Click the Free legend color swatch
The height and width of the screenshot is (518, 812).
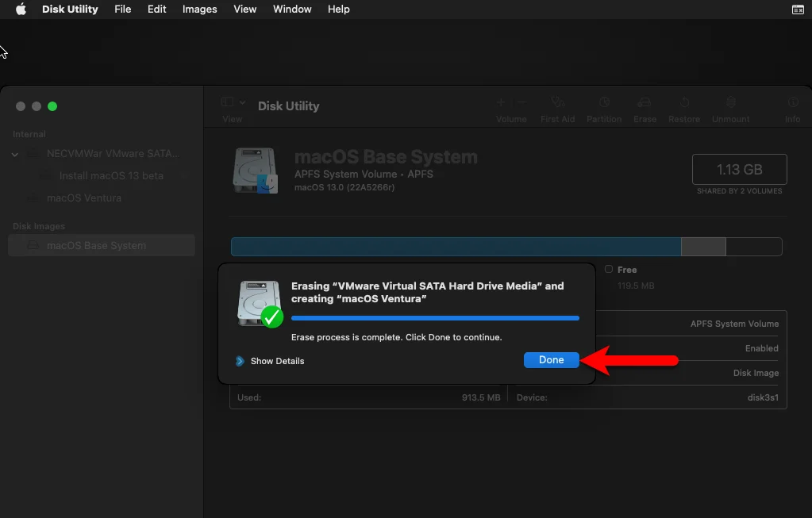click(x=609, y=269)
